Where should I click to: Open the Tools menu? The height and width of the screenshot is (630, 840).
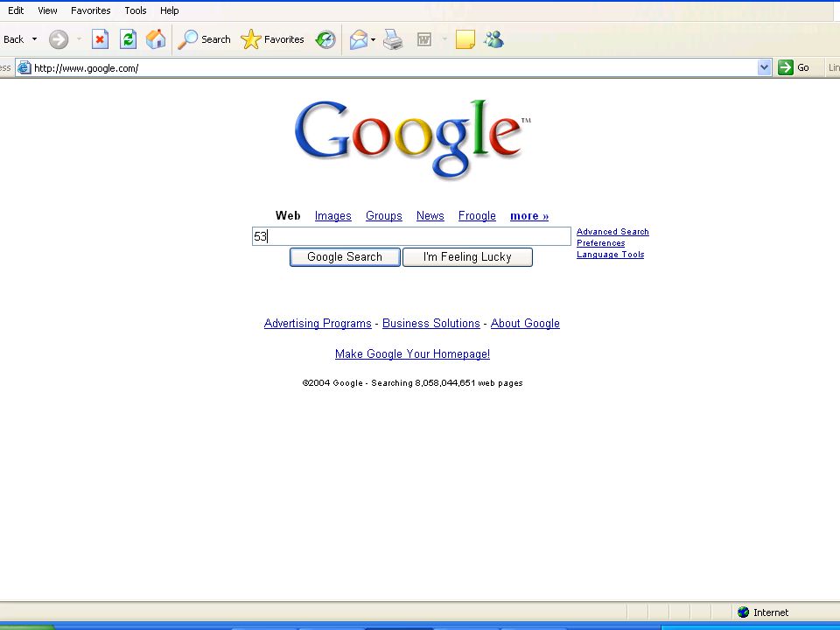click(136, 10)
